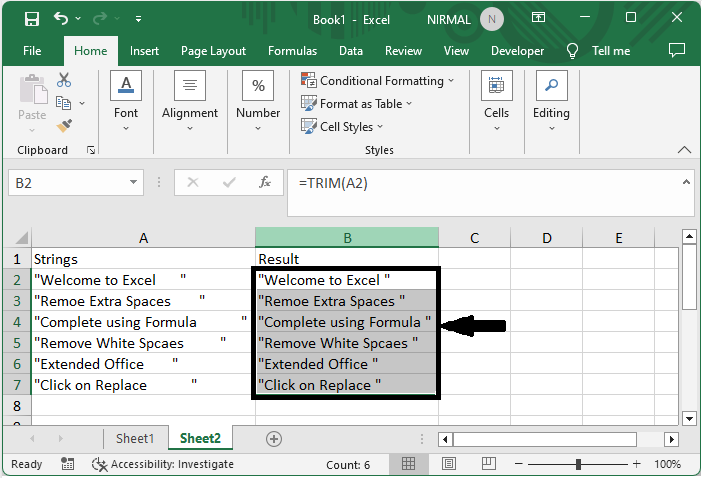Viewport: 702px width, 478px height.
Task: Switch to Page Layout view icon
Action: (449, 464)
